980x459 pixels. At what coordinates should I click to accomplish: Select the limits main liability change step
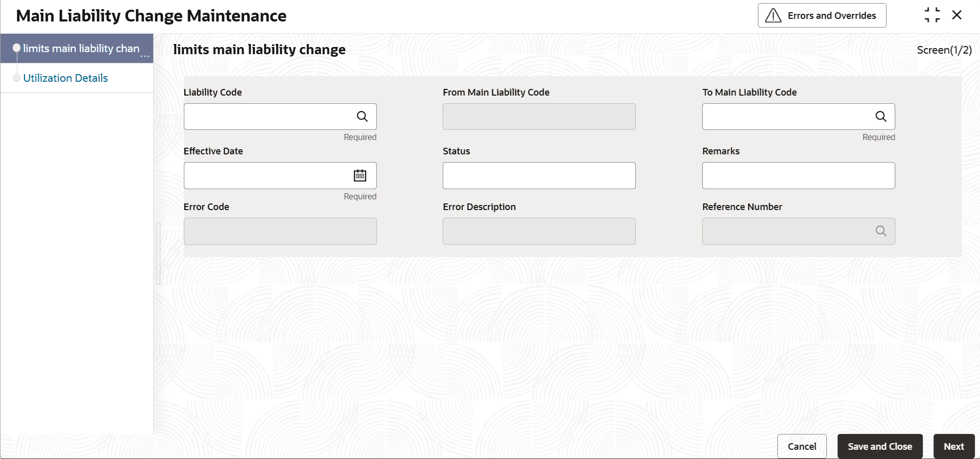pyautogui.click(x=81, y=49)
